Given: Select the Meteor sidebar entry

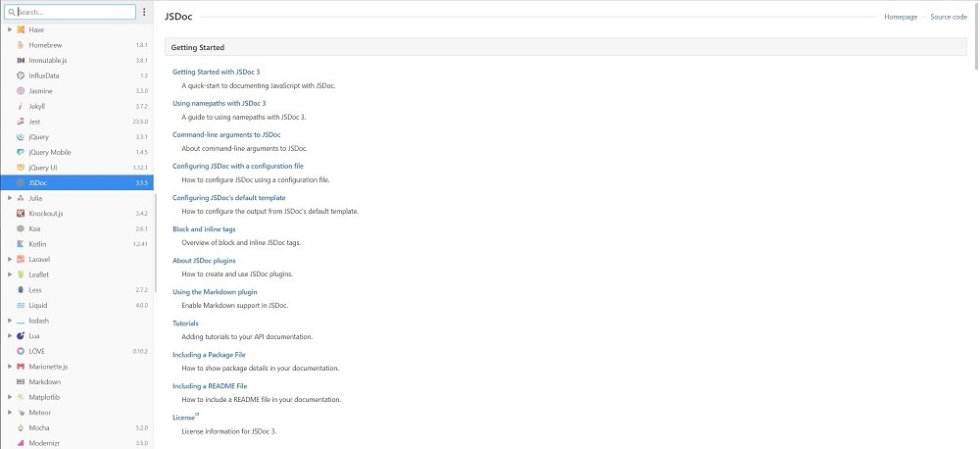Looking at the screenshot, I should point(76,412).
